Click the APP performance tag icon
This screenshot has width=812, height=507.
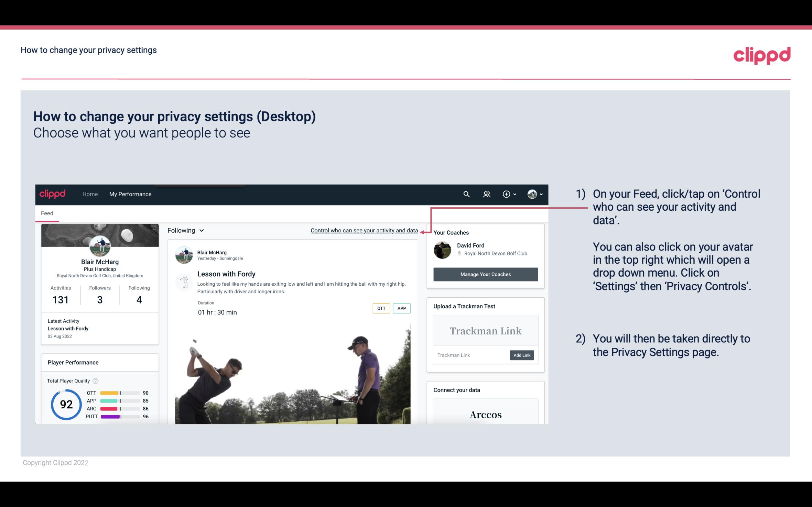(402, 308)
